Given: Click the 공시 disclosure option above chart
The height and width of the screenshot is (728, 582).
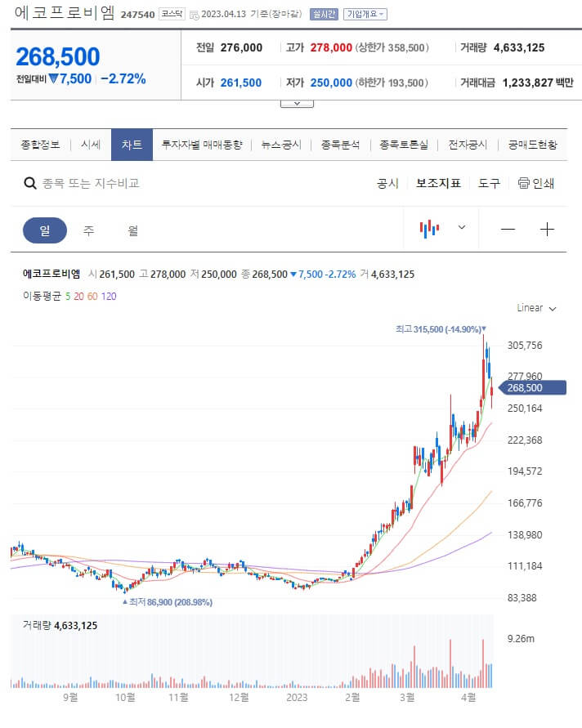Looking at the screenshot, I should point(387,184).
